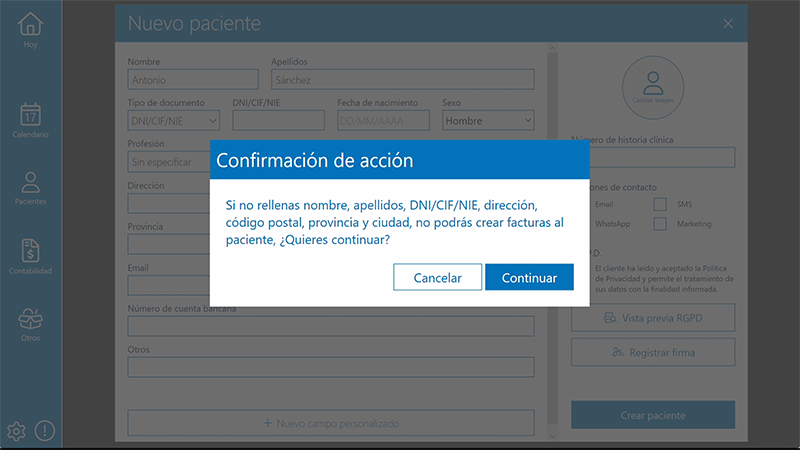
Task: Click the Nuevo paciente heading
Action: pos(194,23)
